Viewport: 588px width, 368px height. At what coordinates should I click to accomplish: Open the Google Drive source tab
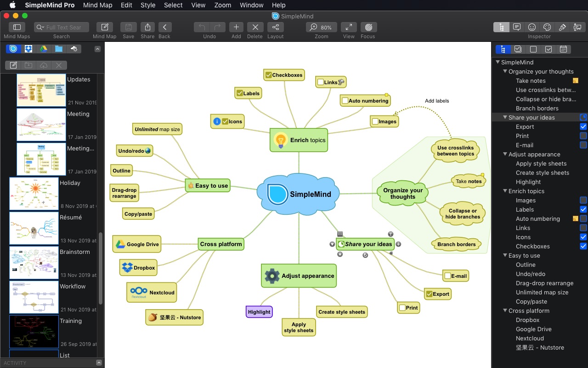[x=44, y=49]
